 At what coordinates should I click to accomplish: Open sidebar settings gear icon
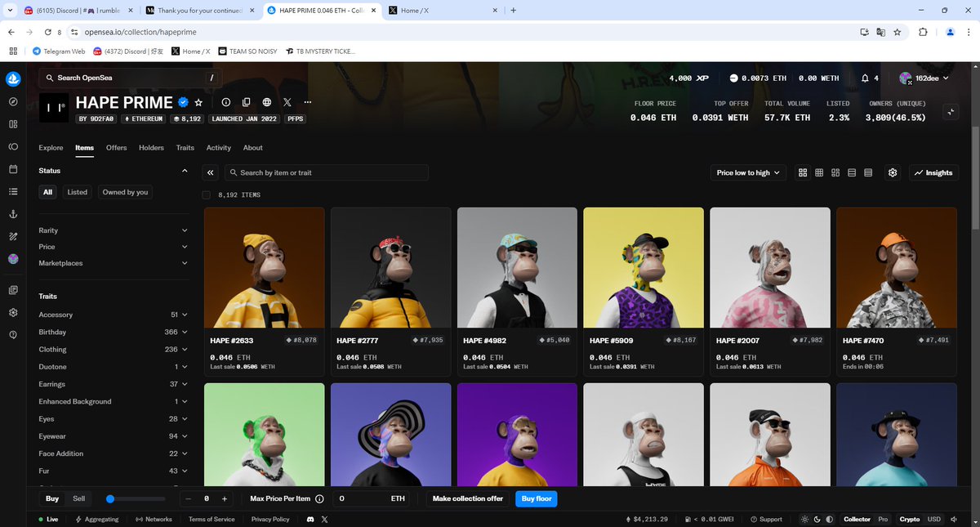[x=13, y=312]
